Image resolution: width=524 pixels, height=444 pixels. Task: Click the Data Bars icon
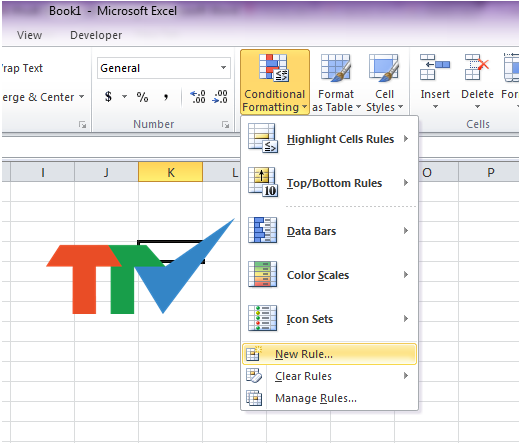pos(263,230)
